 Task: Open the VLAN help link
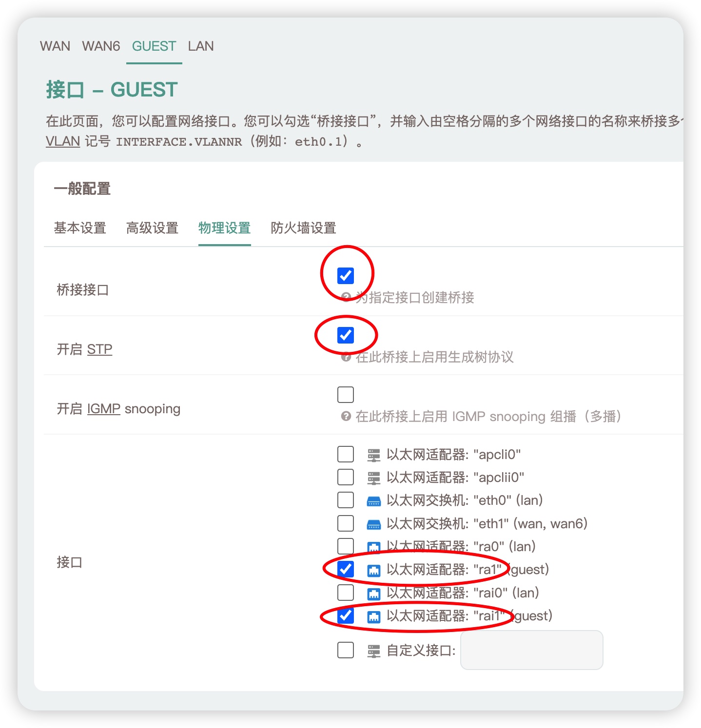61,141
